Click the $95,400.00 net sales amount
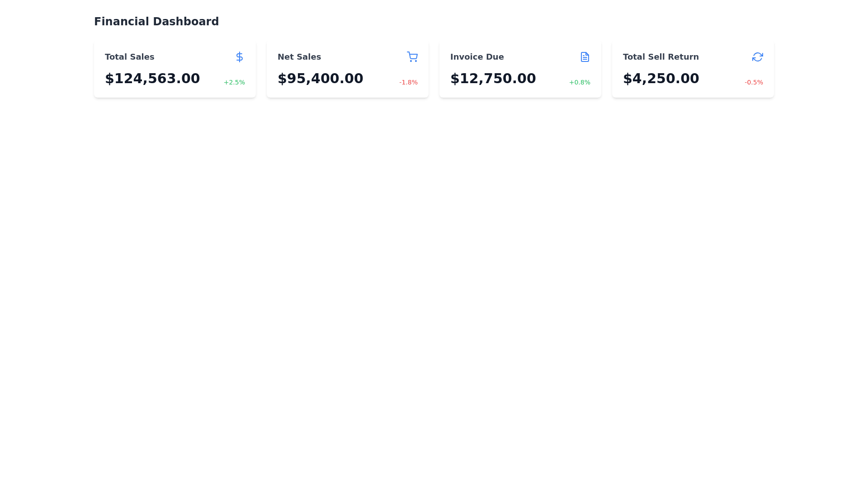 click(320, 79)
